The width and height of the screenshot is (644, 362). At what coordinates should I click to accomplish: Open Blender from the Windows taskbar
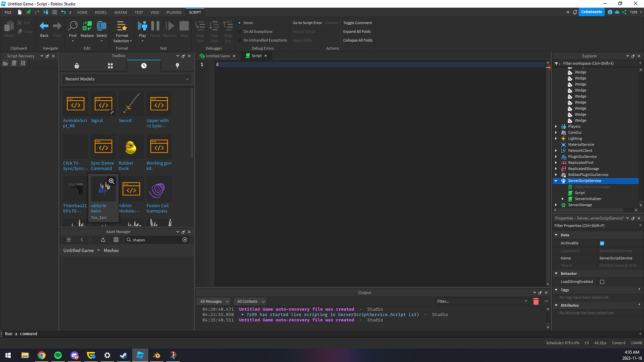pos(156,355)
